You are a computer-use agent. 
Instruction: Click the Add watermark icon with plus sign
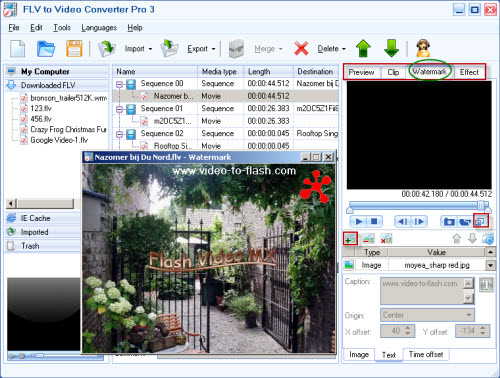pos(350,239)
